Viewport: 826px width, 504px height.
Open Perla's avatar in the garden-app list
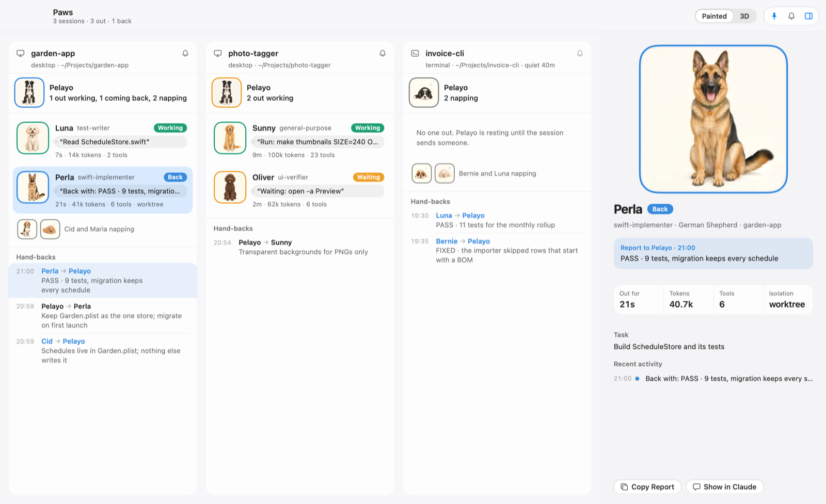(x=33, y=187)
